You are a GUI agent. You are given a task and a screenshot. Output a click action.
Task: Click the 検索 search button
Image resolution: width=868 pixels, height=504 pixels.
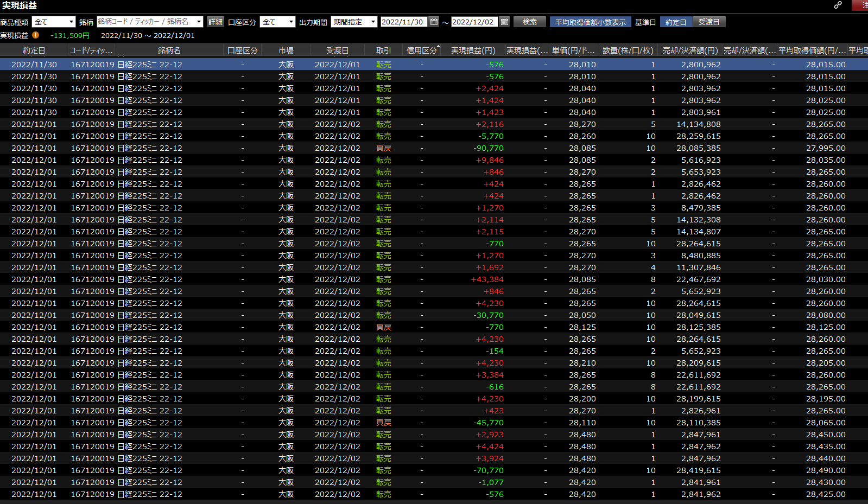[530, 22]
